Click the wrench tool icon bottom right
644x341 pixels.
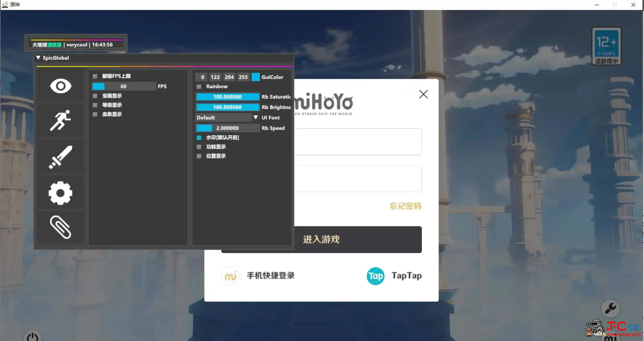tap(612, 307)
